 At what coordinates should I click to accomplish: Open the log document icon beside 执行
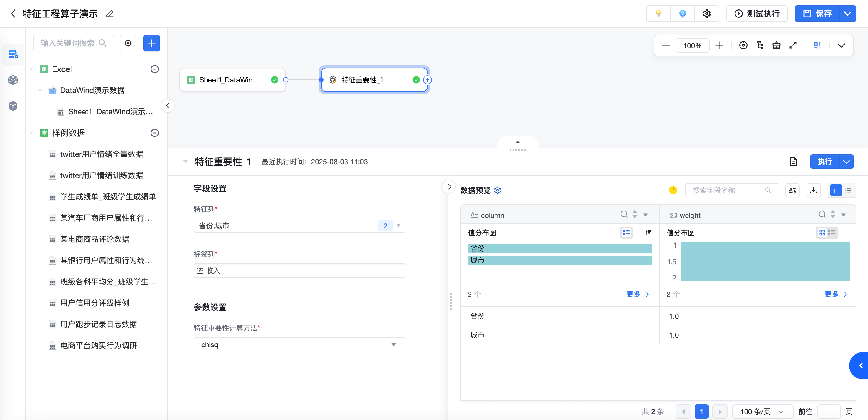794,162
